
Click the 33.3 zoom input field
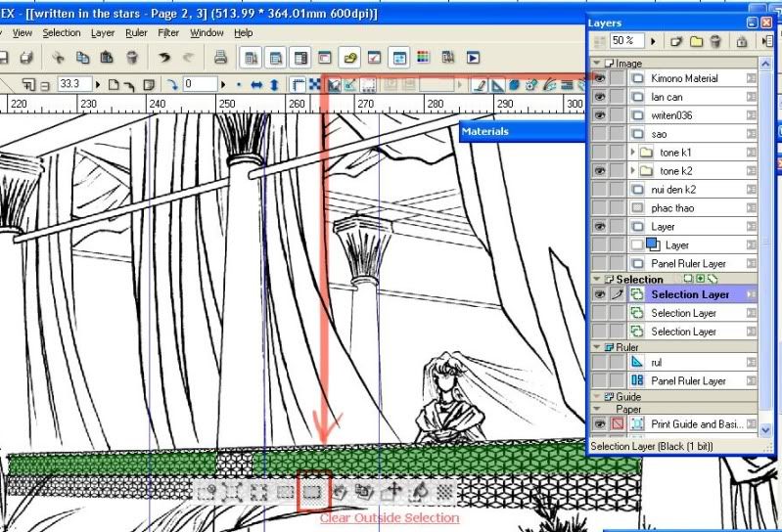point(74,85)
